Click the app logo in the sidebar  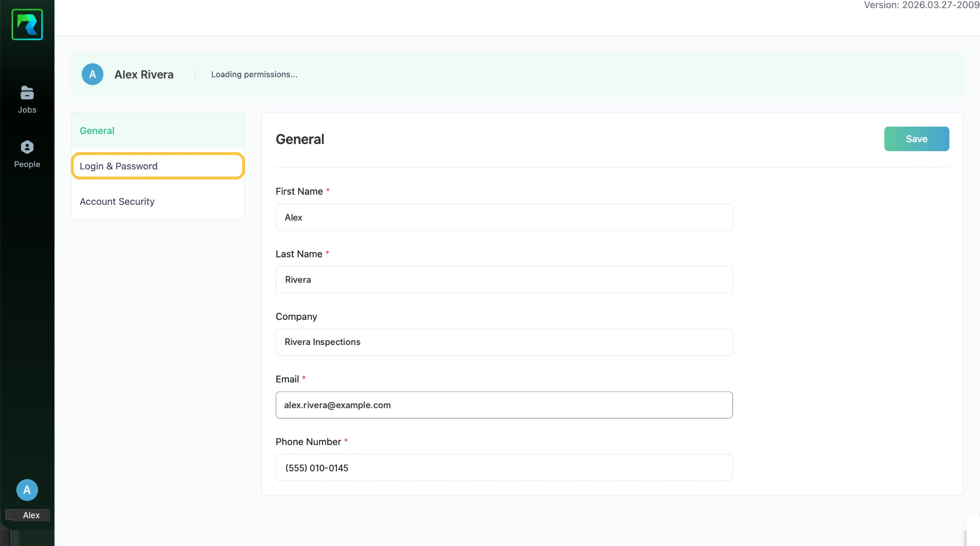click(27, 24)
